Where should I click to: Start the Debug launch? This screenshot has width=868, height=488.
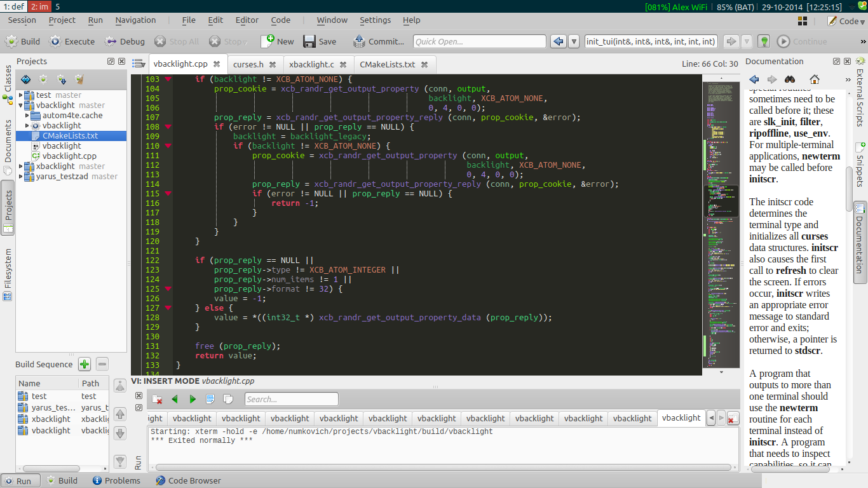pos(125,41)
